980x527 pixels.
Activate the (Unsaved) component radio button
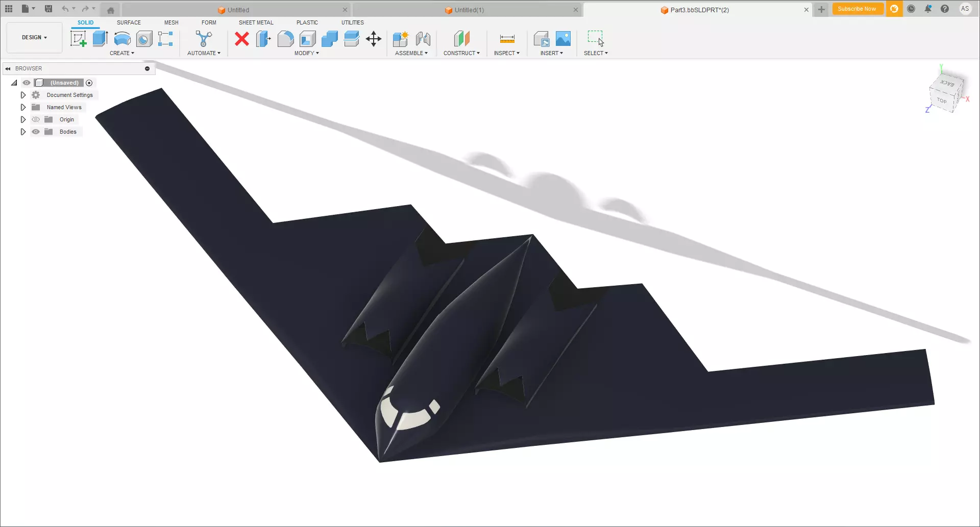89,83
